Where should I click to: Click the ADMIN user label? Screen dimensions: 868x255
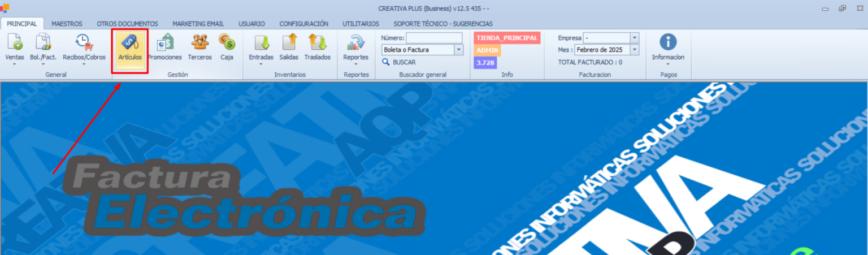(x=487, y=50)
